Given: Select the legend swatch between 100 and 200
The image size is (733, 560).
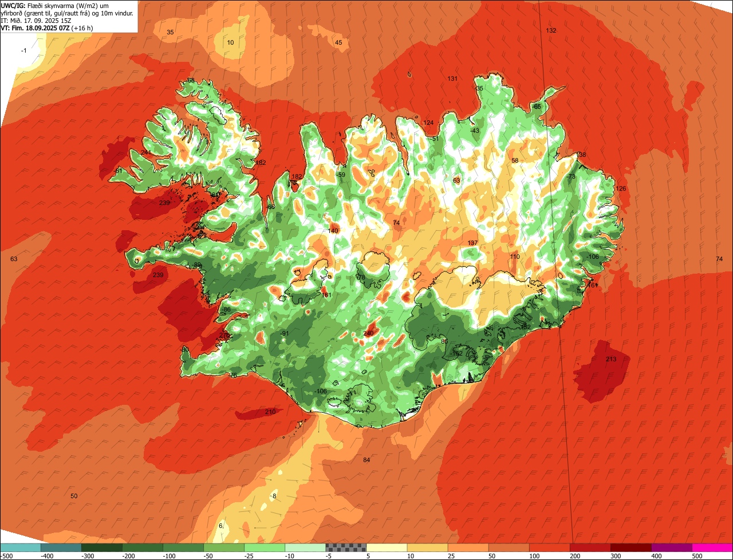Looking at the screenshot, I should 550,547.
